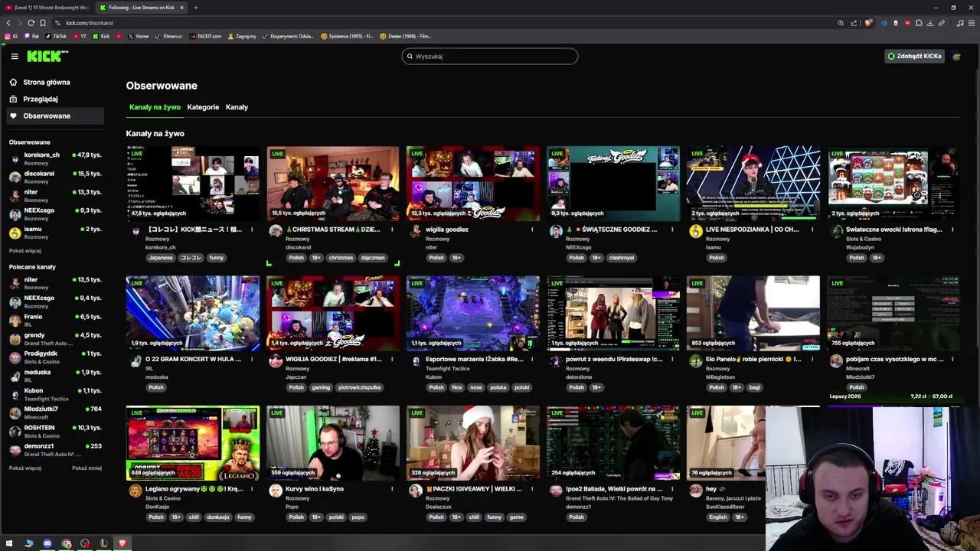Open the Teamfight Tactics Kubon stream thumbnail

[x=473, y=314]
